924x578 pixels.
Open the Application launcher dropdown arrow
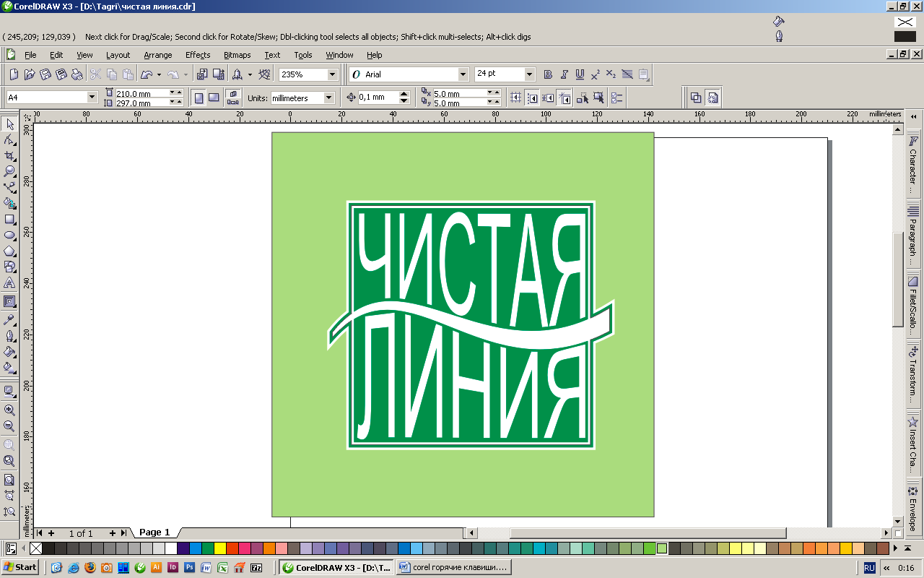click(x=250, y=74)
